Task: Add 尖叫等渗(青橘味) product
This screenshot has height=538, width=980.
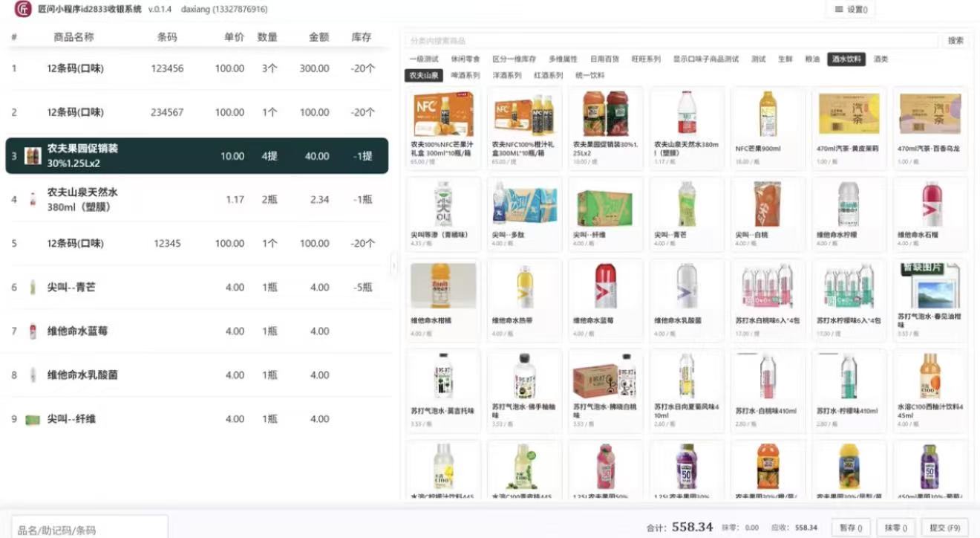Action: point(443,213)
